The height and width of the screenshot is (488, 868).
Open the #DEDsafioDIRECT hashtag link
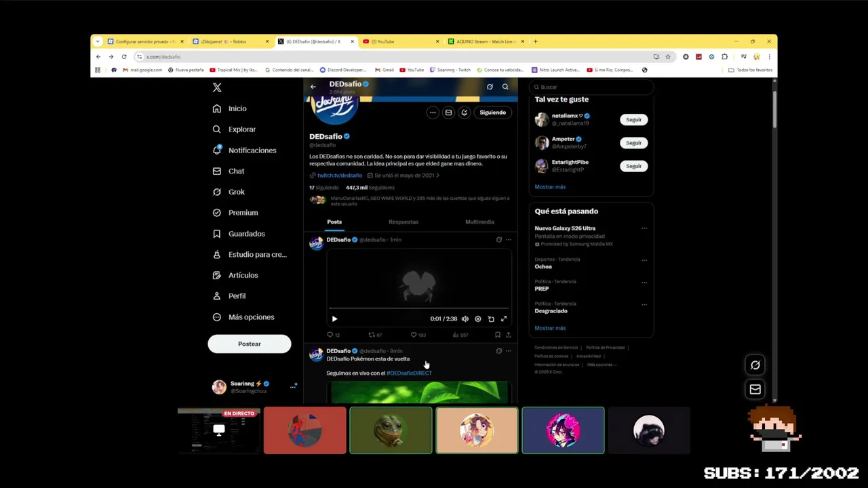click(x=409, y=373)
